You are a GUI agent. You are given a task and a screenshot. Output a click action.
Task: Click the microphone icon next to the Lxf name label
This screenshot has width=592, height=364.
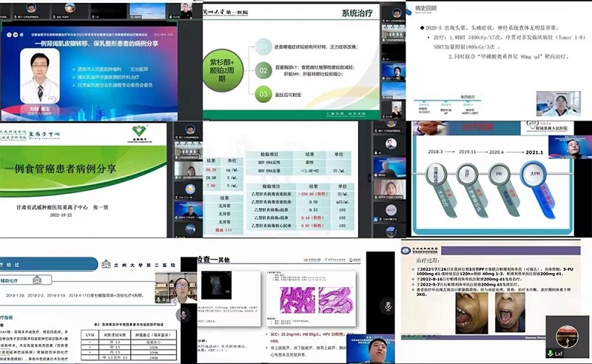551,354
